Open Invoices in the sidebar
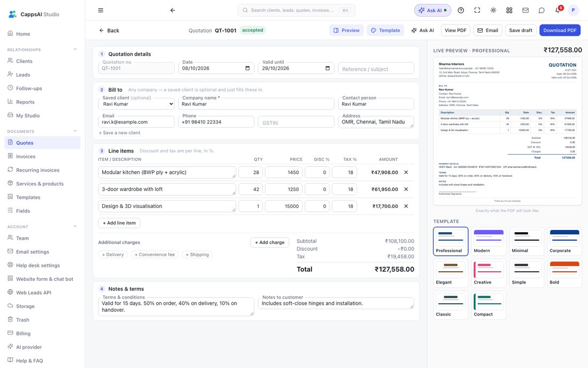Screen dimensions: 588x368 tap(42, 156)
